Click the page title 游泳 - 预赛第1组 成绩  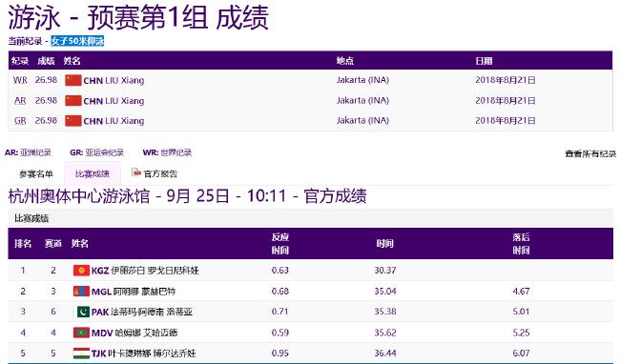[x=138, y=17]
